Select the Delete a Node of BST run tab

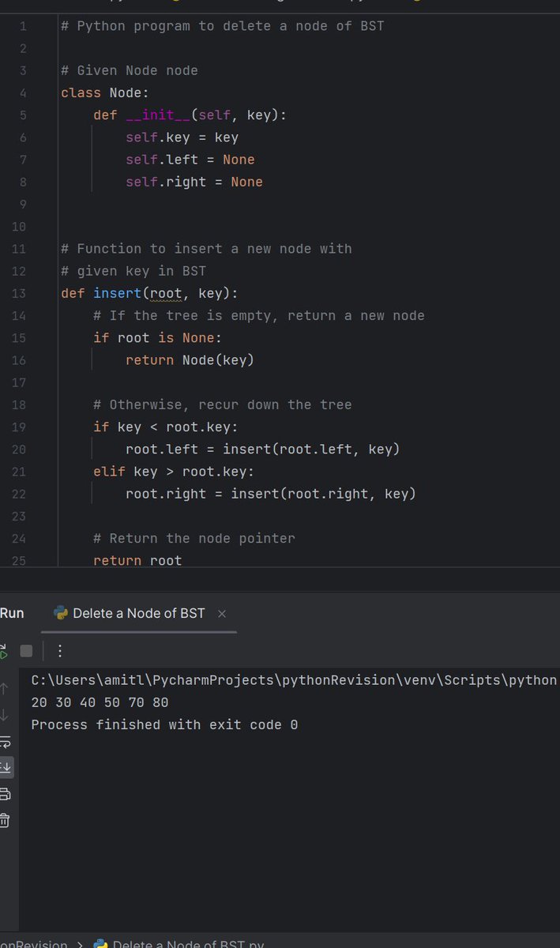[x=139, y=613]
